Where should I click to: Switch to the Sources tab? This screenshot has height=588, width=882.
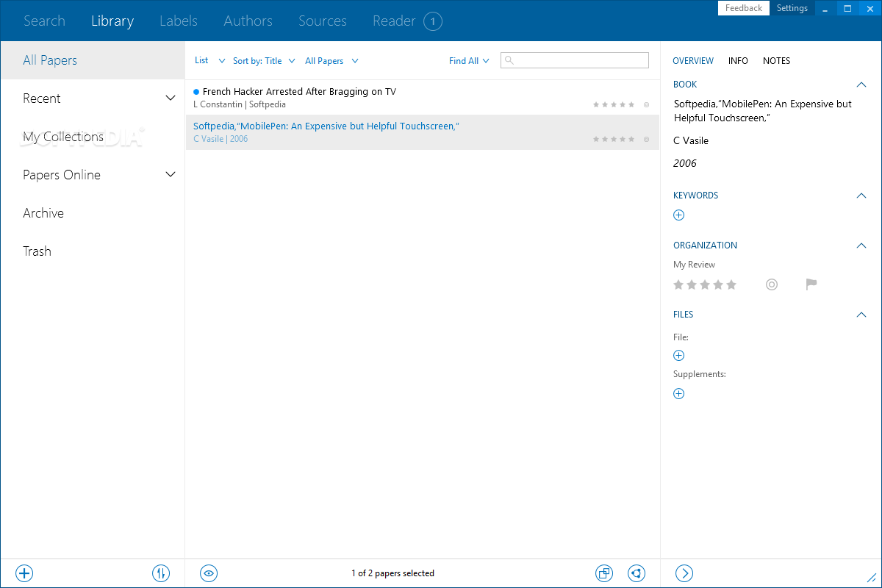[323, 21]
